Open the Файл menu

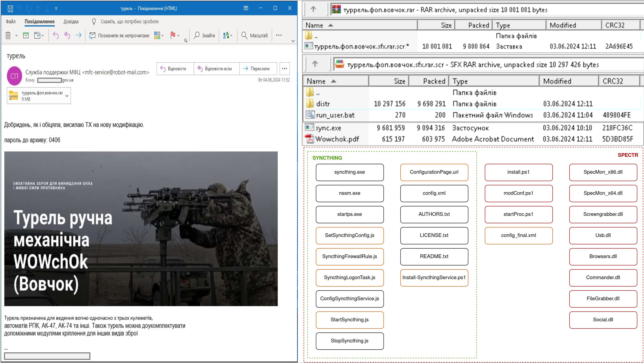tap(10, 22)
